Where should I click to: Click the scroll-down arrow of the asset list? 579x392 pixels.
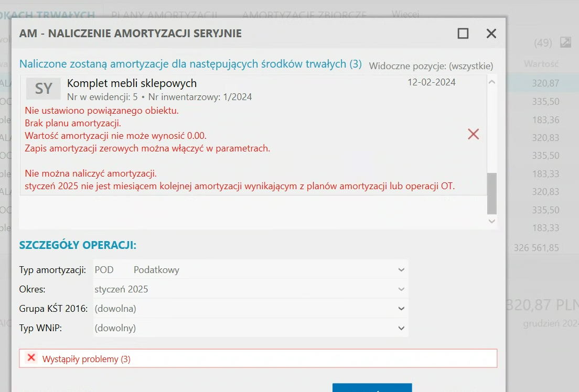coord(492,221)
